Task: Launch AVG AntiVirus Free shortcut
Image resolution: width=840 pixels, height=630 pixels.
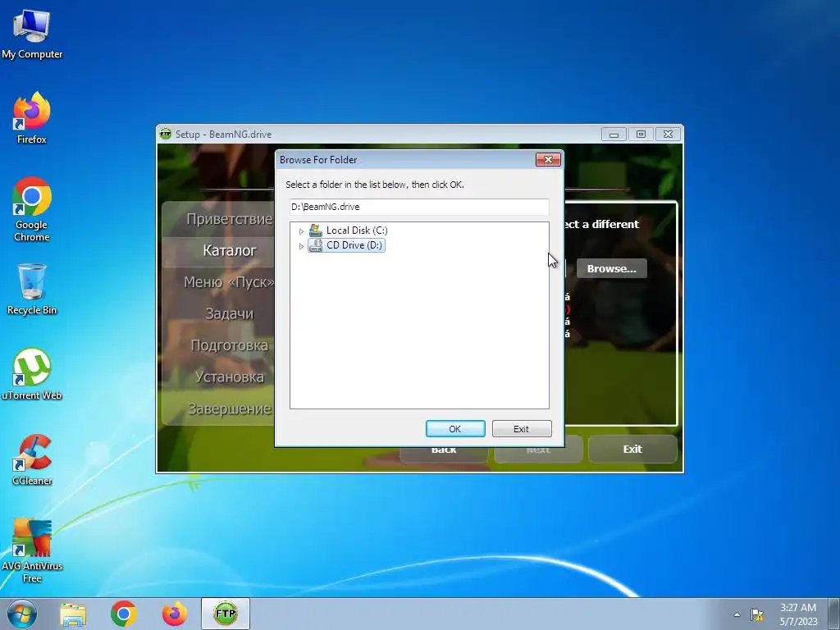Action: tap(32, 550)
